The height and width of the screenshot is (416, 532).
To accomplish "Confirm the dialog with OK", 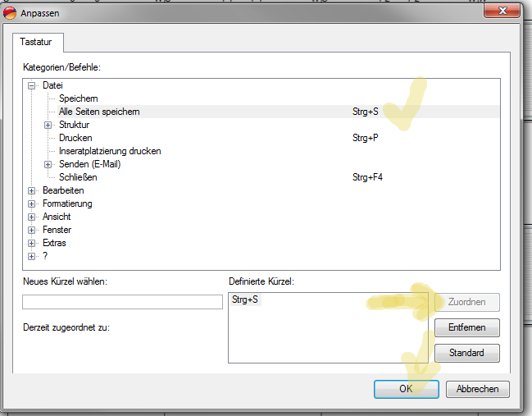I will pyautogui.click(x=406, y=389).
